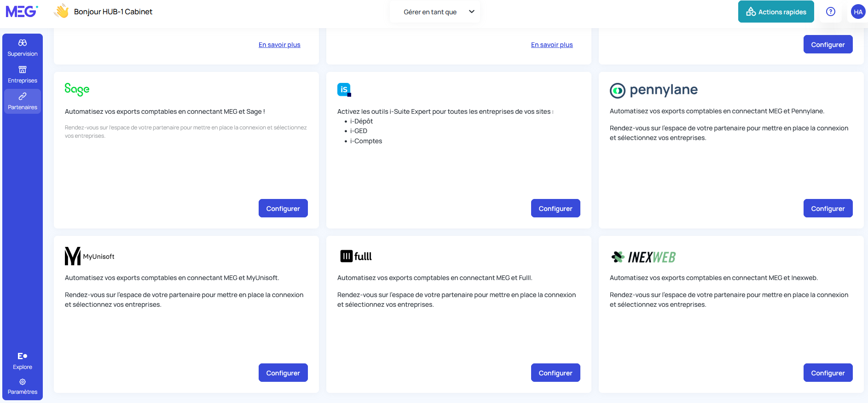
Task: Open the Actions rapides menu
Action: click(776, 12)
